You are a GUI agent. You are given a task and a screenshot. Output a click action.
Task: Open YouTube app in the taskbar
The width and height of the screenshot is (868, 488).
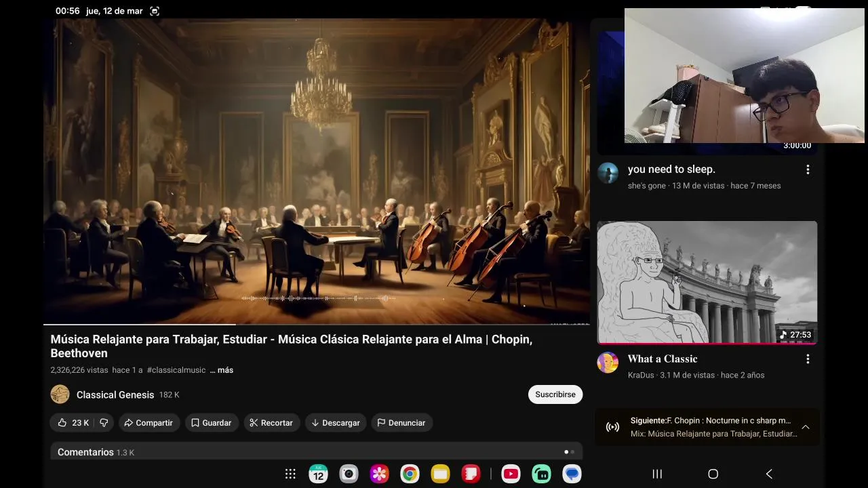tap(511, 474)
